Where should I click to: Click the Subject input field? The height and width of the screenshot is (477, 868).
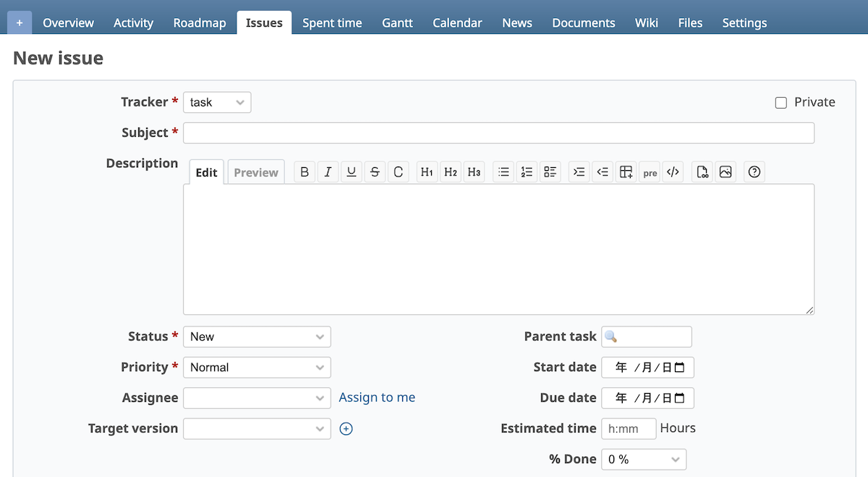pyautogui.click(x=498, y=132)
